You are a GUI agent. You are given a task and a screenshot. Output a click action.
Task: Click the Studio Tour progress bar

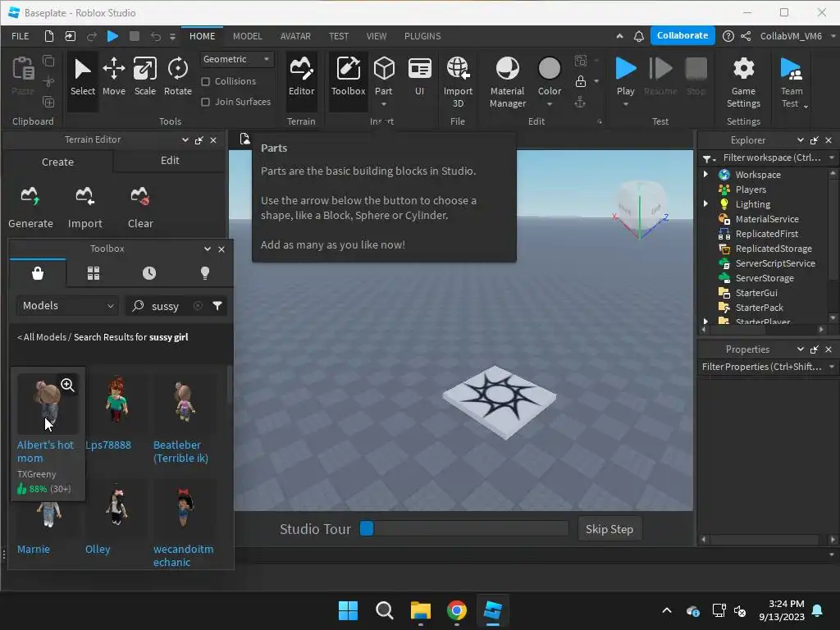[x=463, y=529]
